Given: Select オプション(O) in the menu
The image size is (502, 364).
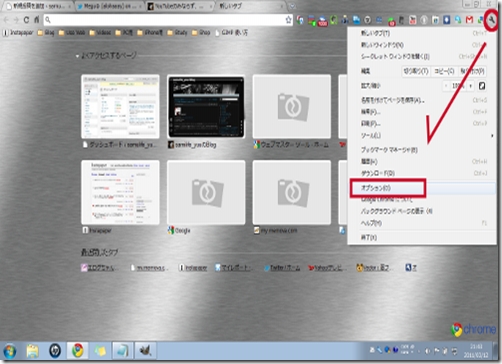Looking at the screenshot, I should pos(422,188).
